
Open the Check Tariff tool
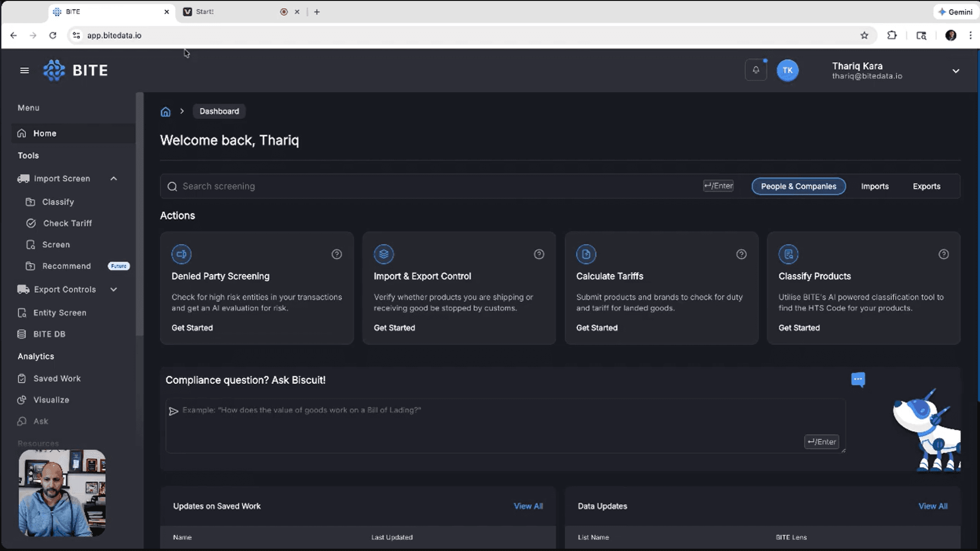(67, 223)
